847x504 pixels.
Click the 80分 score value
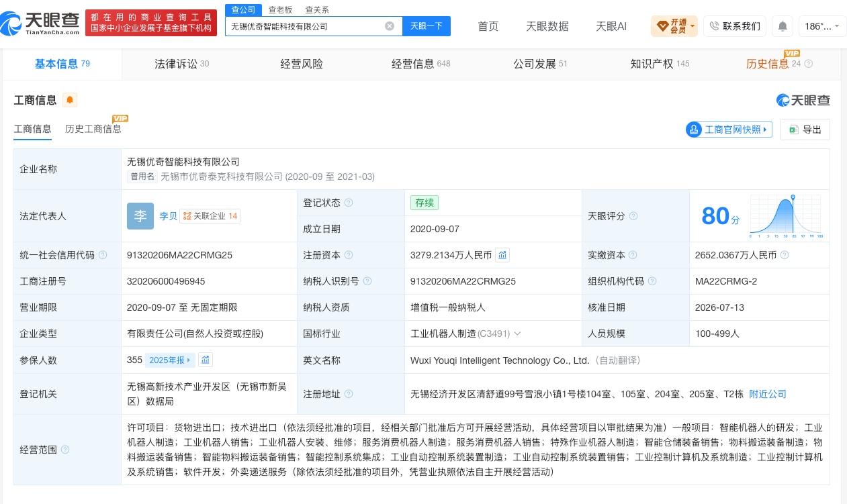[x=720, y=216]
